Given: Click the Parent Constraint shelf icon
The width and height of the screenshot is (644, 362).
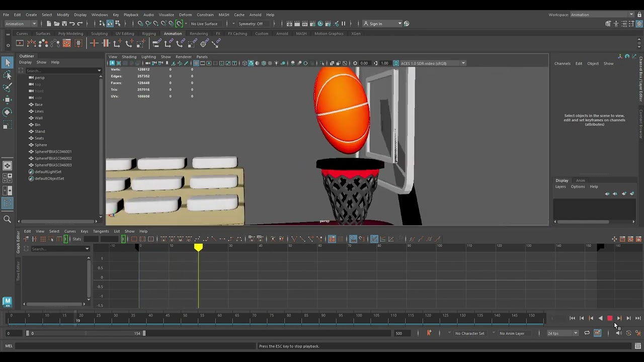Looking at the screenshot, I should (x=157, y=44).
